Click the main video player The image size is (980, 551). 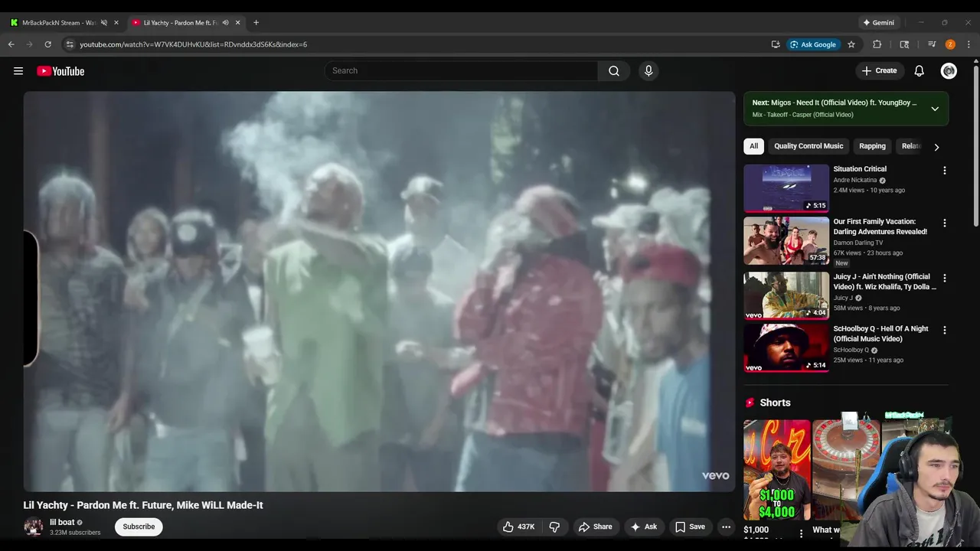[x=379, y=292]
